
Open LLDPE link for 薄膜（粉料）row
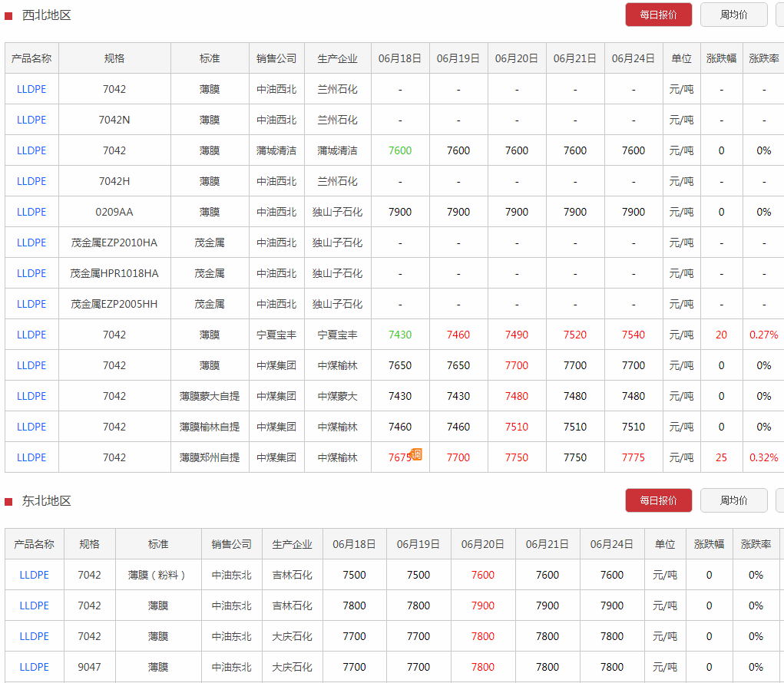[34, 575]
